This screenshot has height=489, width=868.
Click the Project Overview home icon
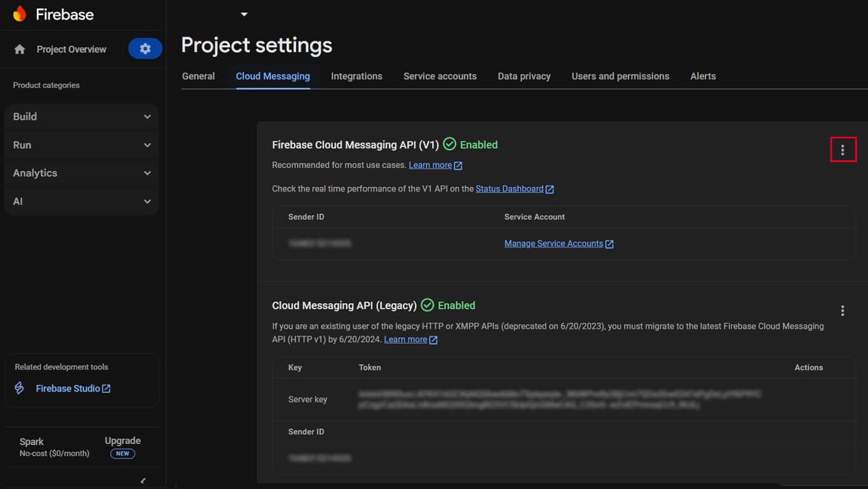(x=20, y=50)
